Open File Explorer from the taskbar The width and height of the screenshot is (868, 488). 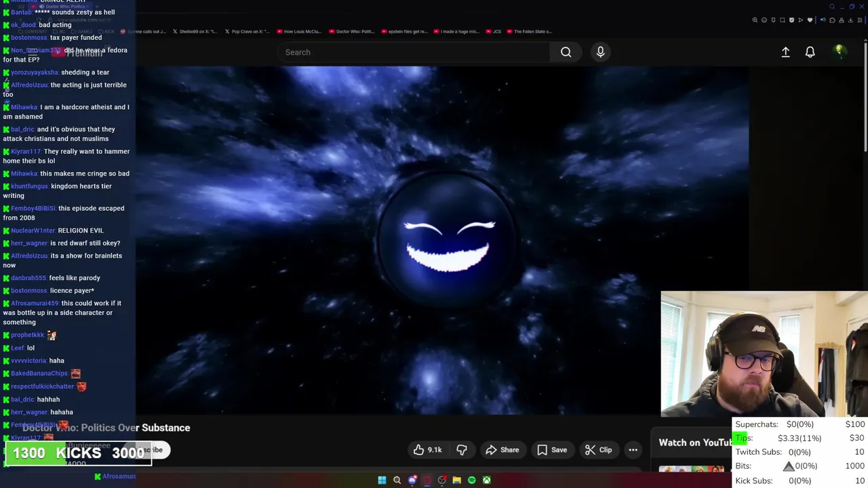point(456,481)
